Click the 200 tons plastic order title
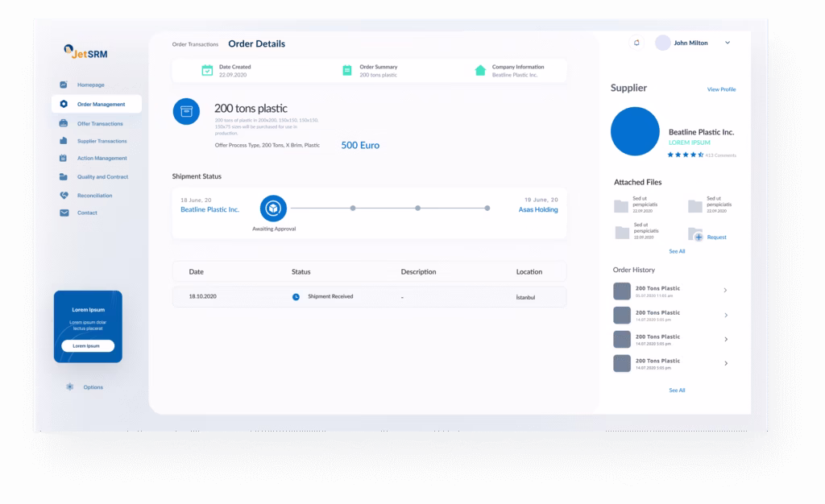Viewport: 825px width, 504px height. coord(251,108)
